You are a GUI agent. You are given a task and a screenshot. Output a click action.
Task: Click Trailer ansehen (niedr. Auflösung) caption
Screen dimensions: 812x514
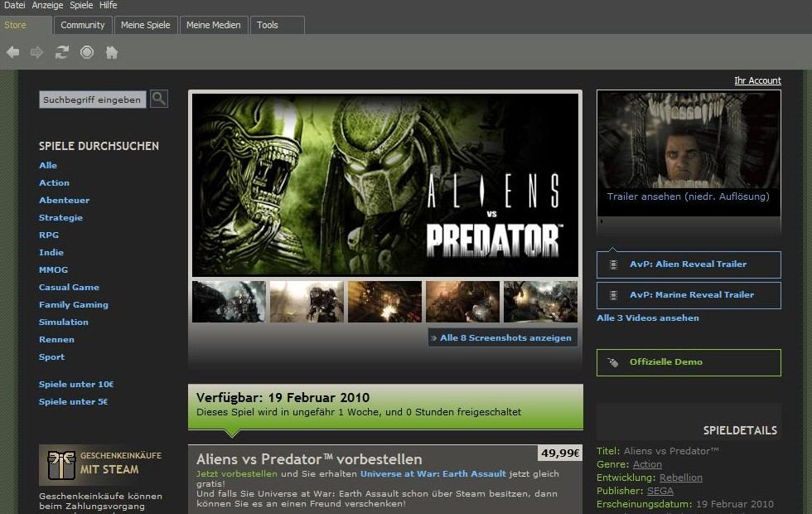(x=689, y=197)
